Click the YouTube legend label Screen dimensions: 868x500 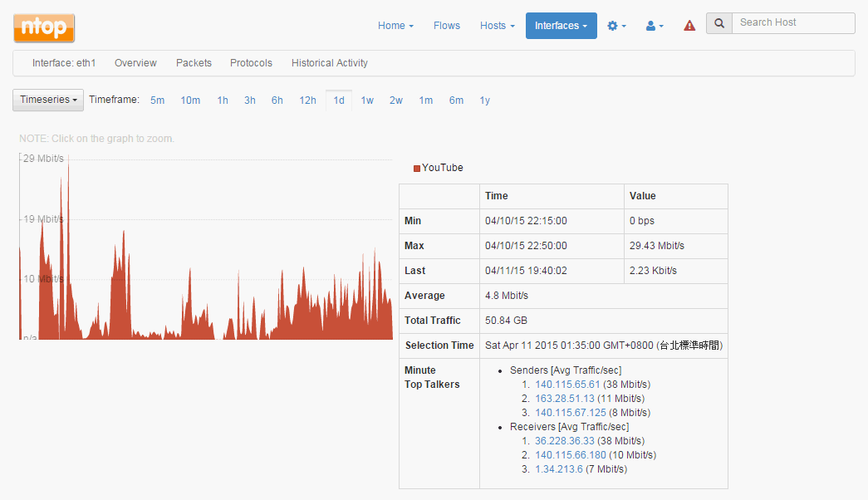coord(442,168)
